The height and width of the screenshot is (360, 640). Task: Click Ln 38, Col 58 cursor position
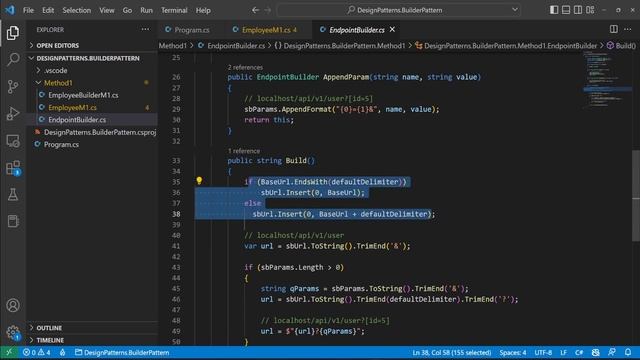click(451, 352)
